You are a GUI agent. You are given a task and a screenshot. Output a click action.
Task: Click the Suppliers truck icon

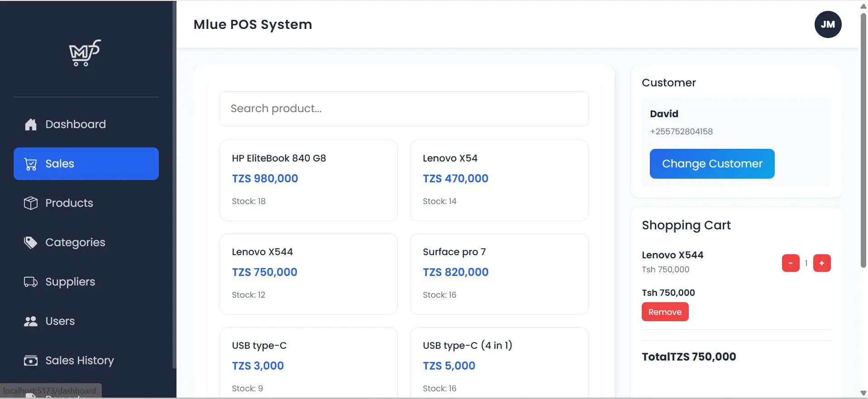[x=30, y=282]
